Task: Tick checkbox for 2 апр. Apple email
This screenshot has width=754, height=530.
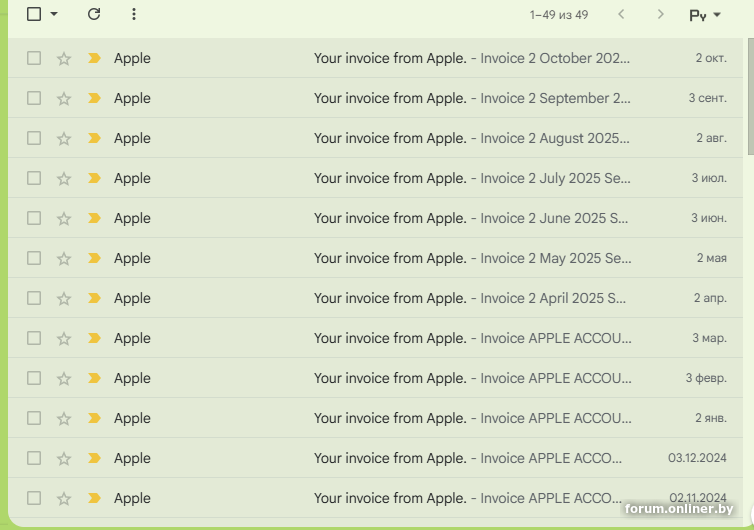Action: click(34, 298)
